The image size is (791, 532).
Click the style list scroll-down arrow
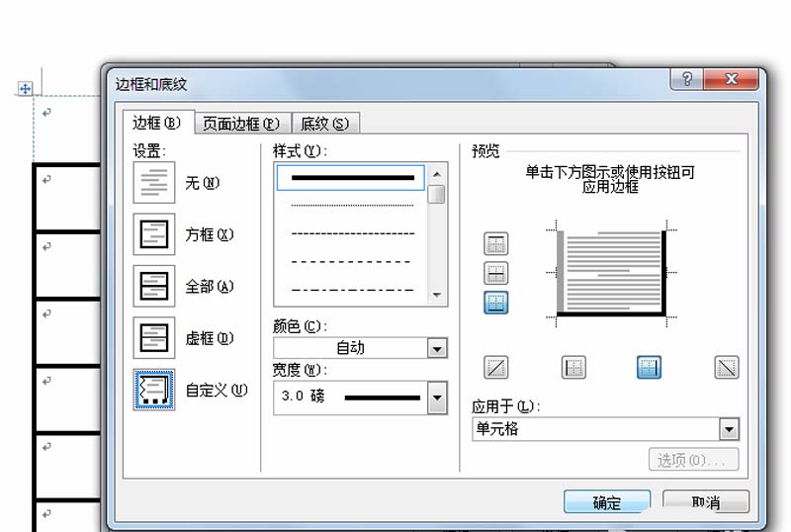click(x=437, y=296)
